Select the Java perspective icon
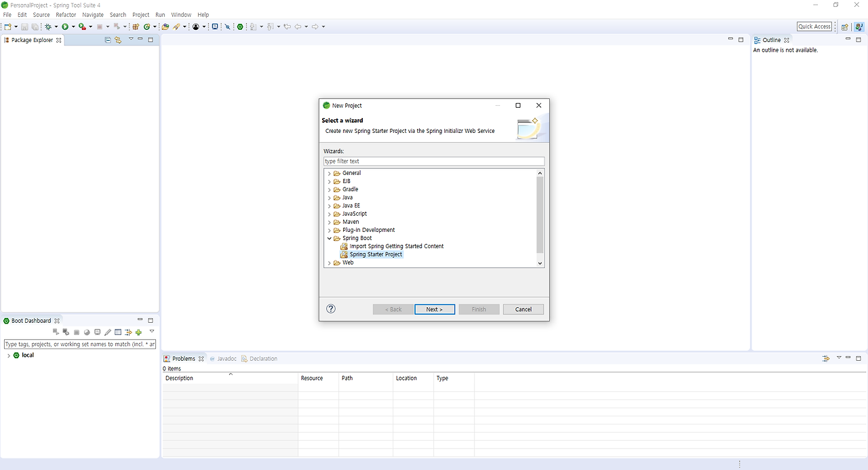Screen dimensions: 868x470 858,26
